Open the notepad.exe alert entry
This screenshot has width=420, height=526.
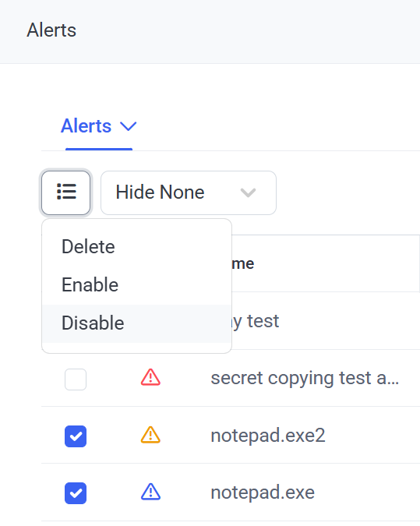263,492
